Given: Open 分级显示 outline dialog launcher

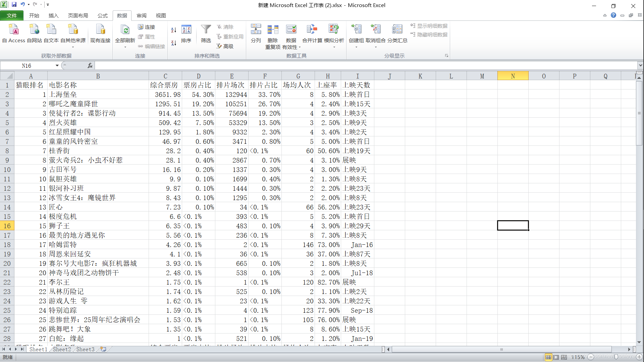Looking at the screenshot, I should (446, 56).
